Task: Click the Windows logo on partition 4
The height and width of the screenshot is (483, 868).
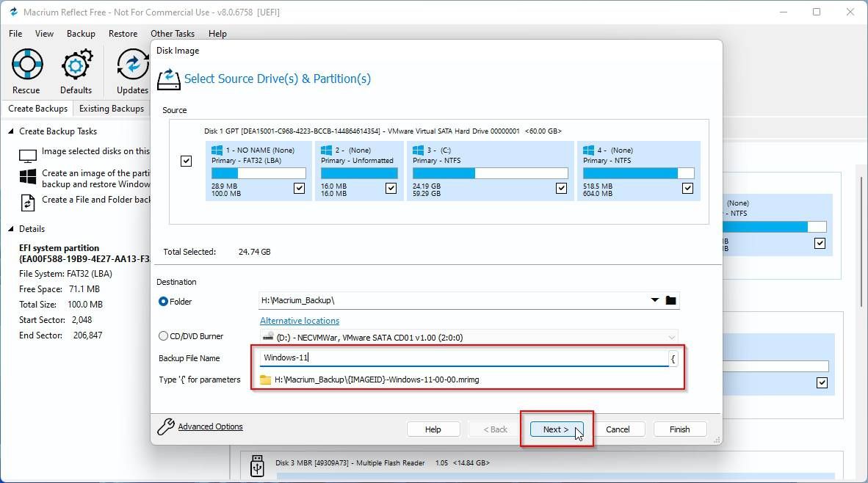Action: 588,150
